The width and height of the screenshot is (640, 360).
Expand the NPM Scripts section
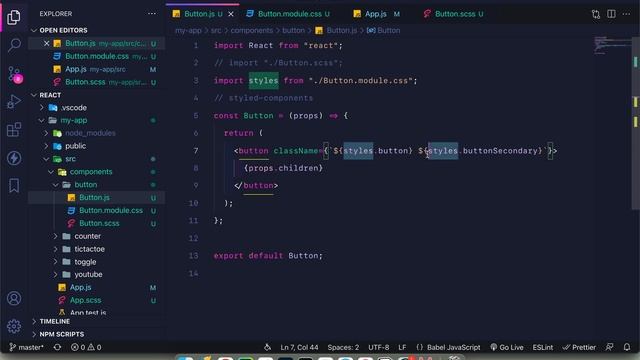click(62, 334)
